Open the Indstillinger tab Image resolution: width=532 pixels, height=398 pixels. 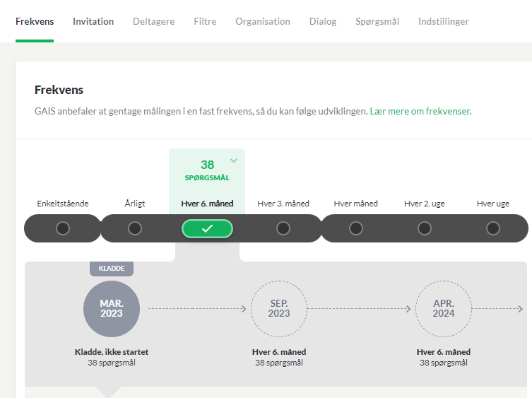[444, 21]
